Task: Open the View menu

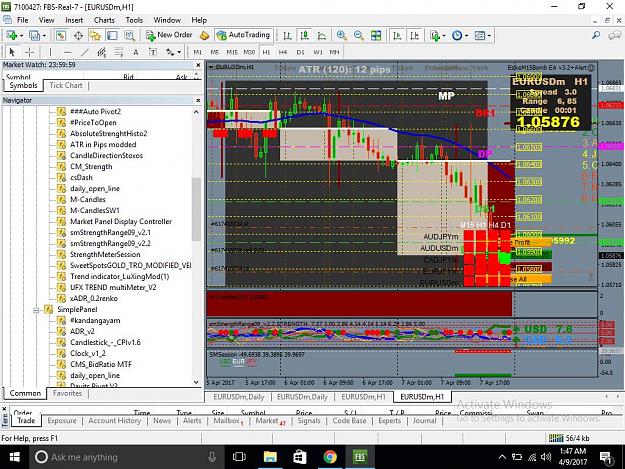Action: point(46,20)
